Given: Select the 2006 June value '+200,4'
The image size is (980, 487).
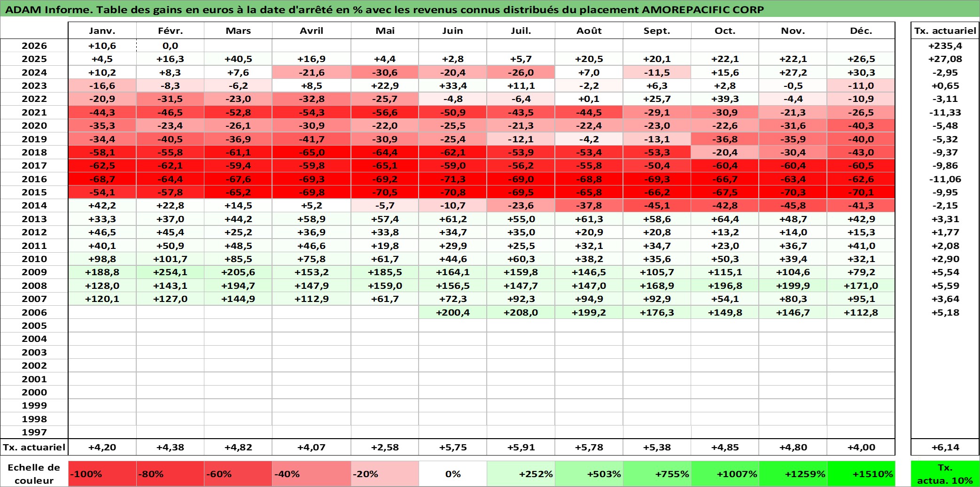Looking at the screenshot, I should coord(453,312).
